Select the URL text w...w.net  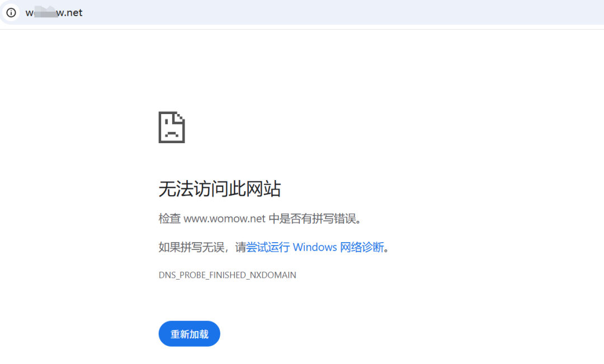coord(54,12)
